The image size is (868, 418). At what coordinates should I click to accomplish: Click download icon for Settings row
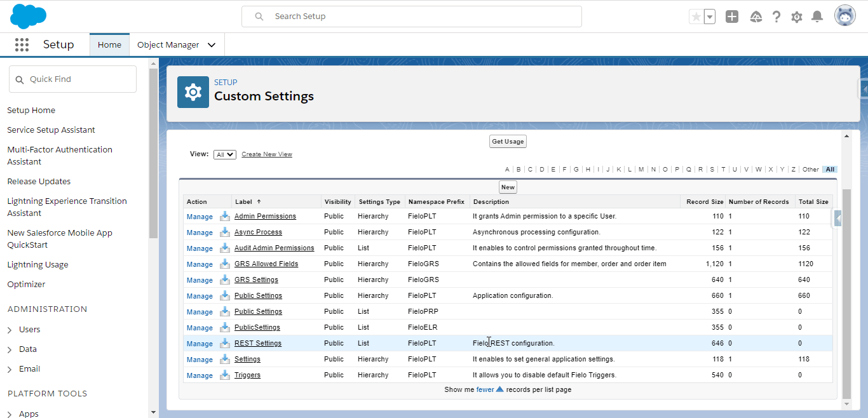(224, 359)
